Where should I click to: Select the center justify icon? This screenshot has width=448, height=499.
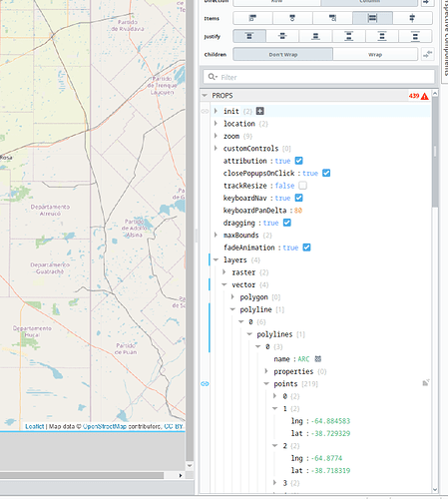coord(282,36)
